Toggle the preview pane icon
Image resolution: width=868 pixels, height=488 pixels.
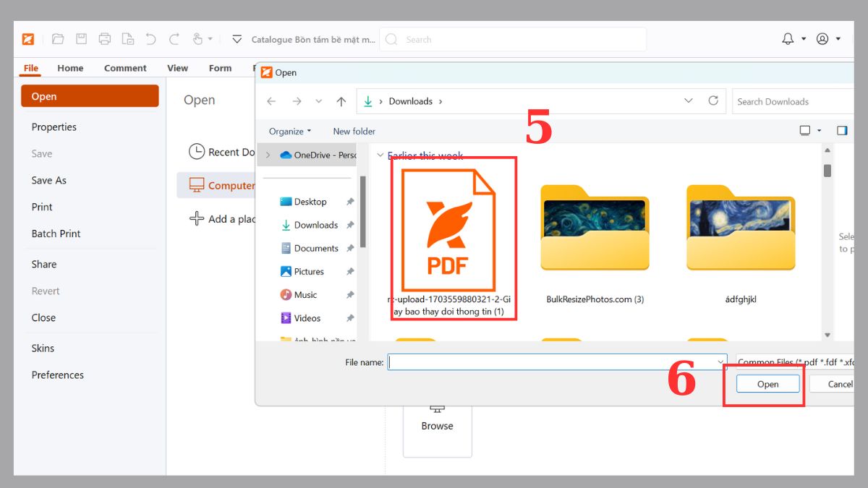(x=842, y=131)
